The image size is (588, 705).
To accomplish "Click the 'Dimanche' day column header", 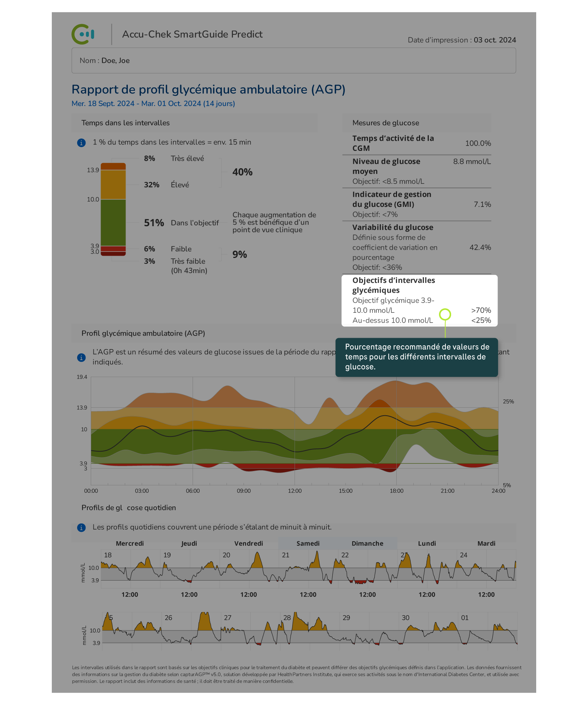I will 368,544.
